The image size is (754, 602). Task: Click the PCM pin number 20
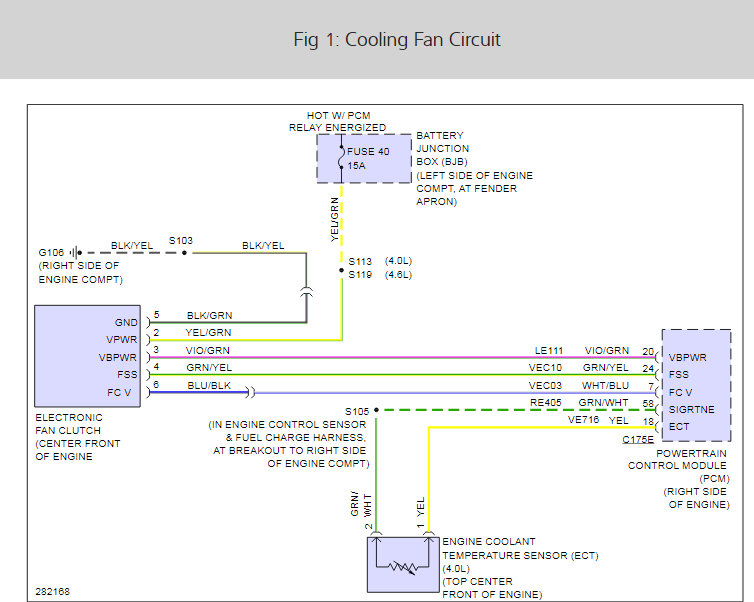click(648, 351)
